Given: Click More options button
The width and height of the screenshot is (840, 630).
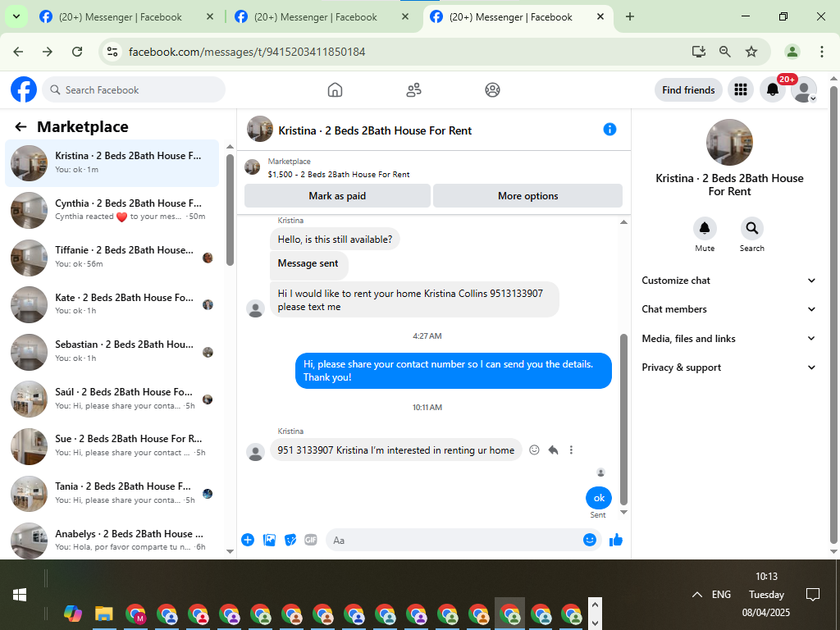Looking at the screenshot, I should (527, 195).
